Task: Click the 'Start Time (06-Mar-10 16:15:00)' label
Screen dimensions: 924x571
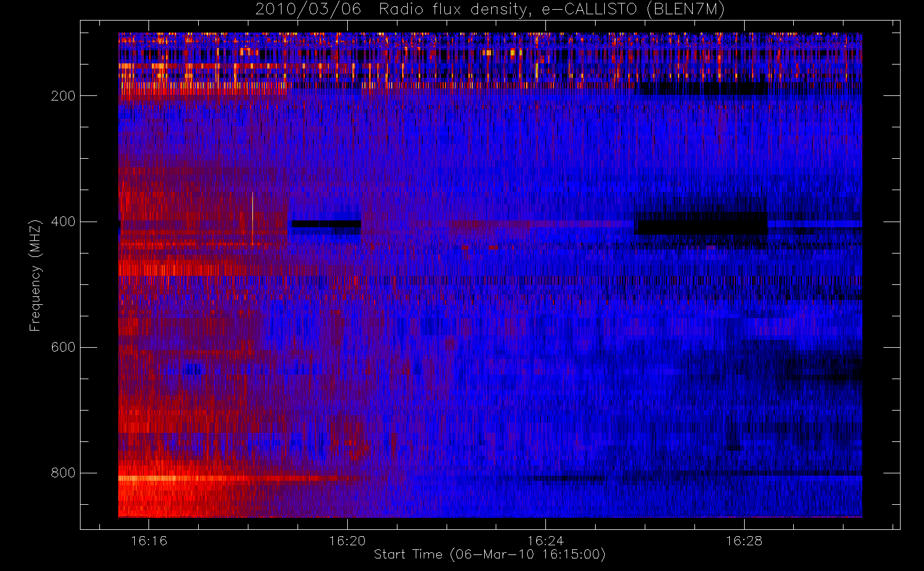Action: point(489,554)
